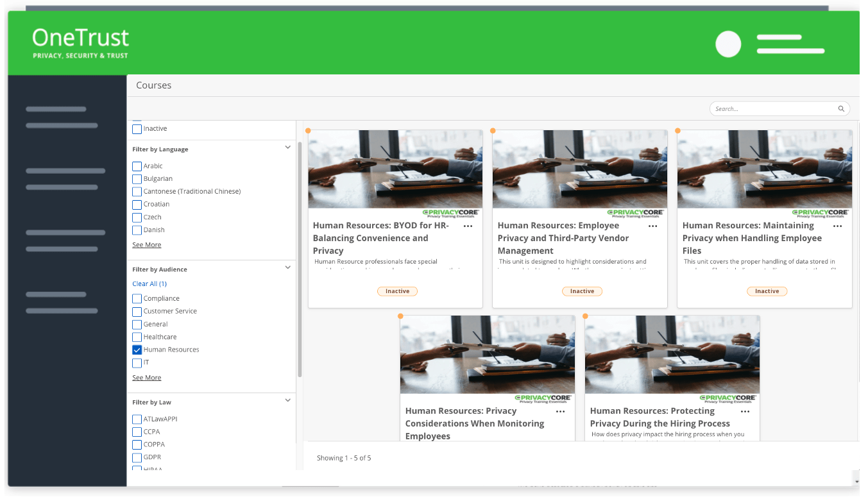Open title Maintaining Privacy when Handling Employee Files
Screen dimensions: 868x499
coord(752,238)
